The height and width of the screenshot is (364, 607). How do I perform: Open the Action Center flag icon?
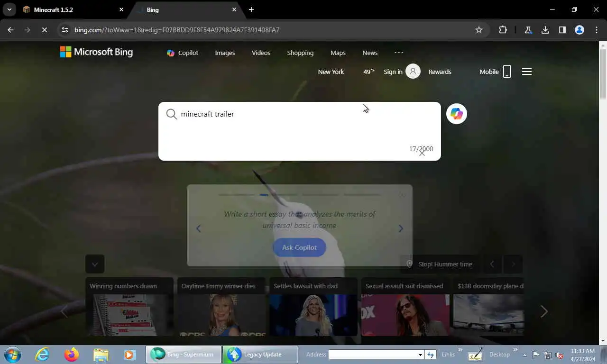536,355
